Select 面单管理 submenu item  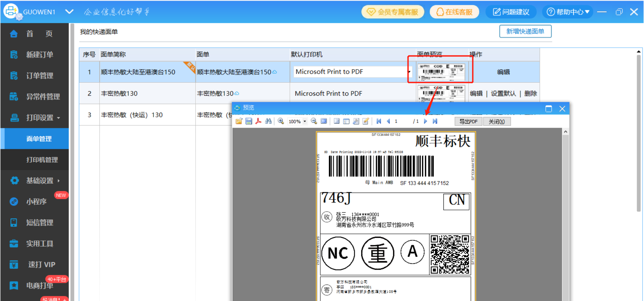coord(35,139)
